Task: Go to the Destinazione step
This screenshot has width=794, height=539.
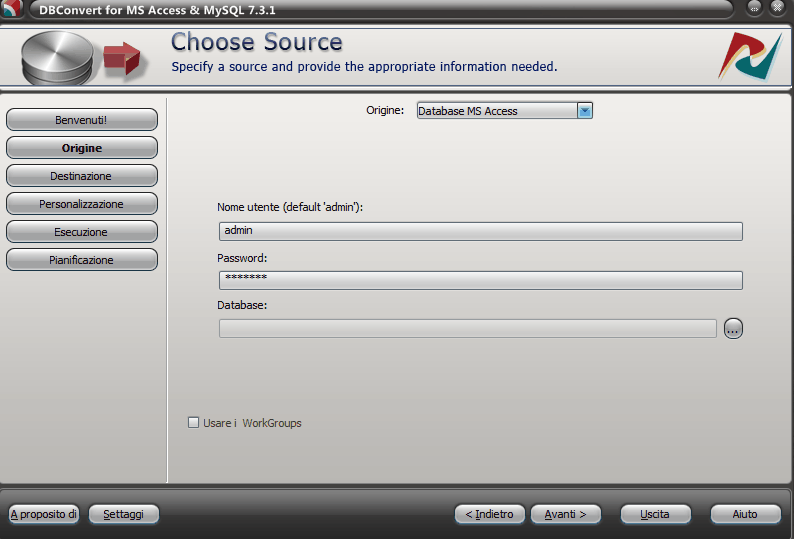Action: pyautogui.click(x=82, y=176)
